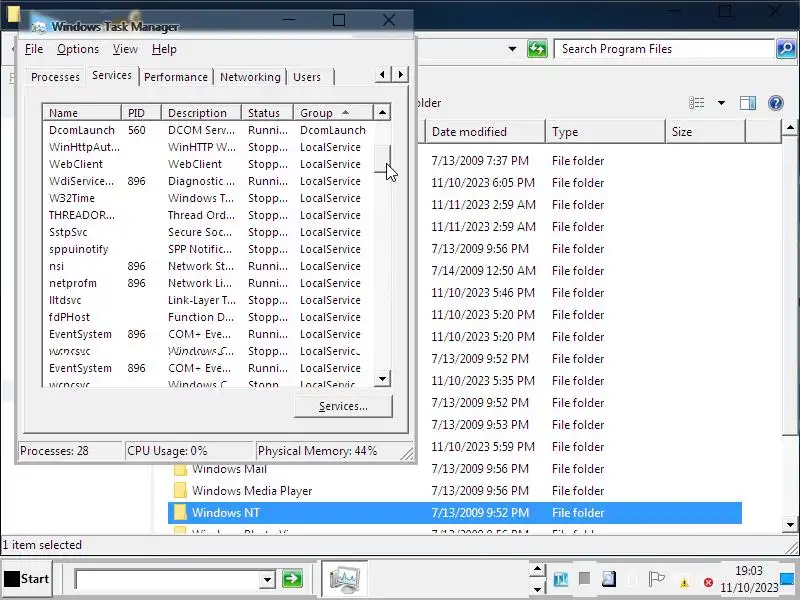Select the lltdsvc service row

[208, 300]
